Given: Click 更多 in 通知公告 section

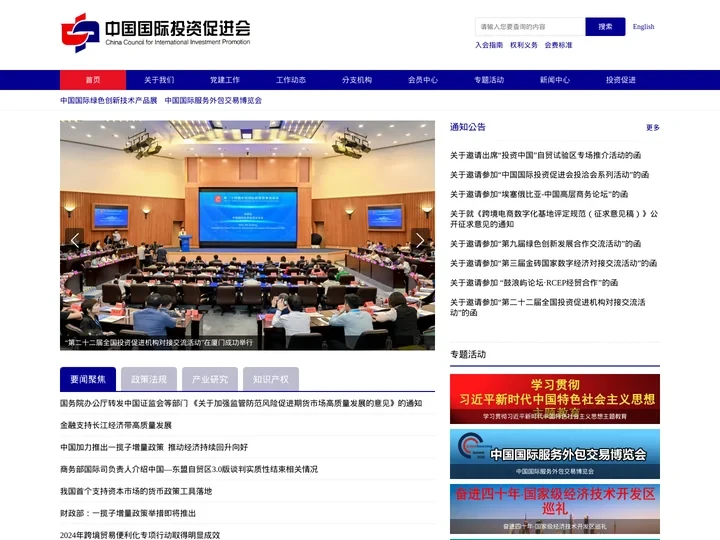Looking at the screenshot, I should click(x=652, y=128).
